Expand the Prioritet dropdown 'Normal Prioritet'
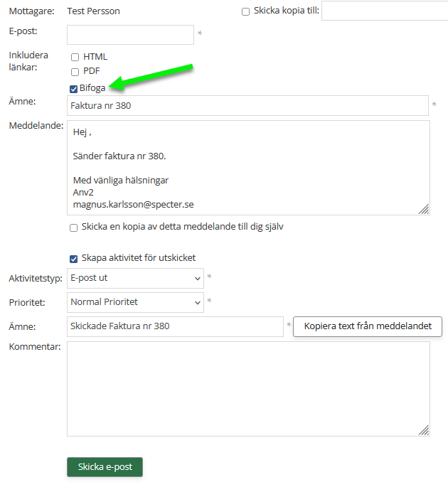Viewport: 448px width, 487px height. tap(135, 302)
